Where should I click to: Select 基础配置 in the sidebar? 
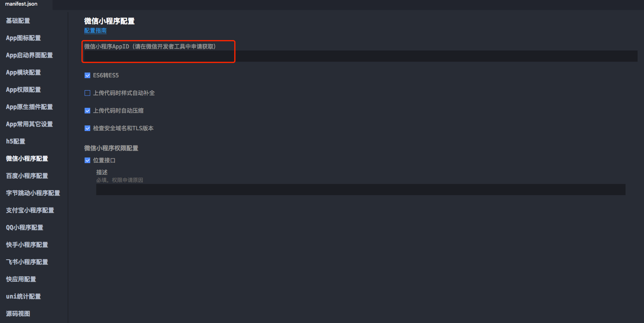pos(18,21)
